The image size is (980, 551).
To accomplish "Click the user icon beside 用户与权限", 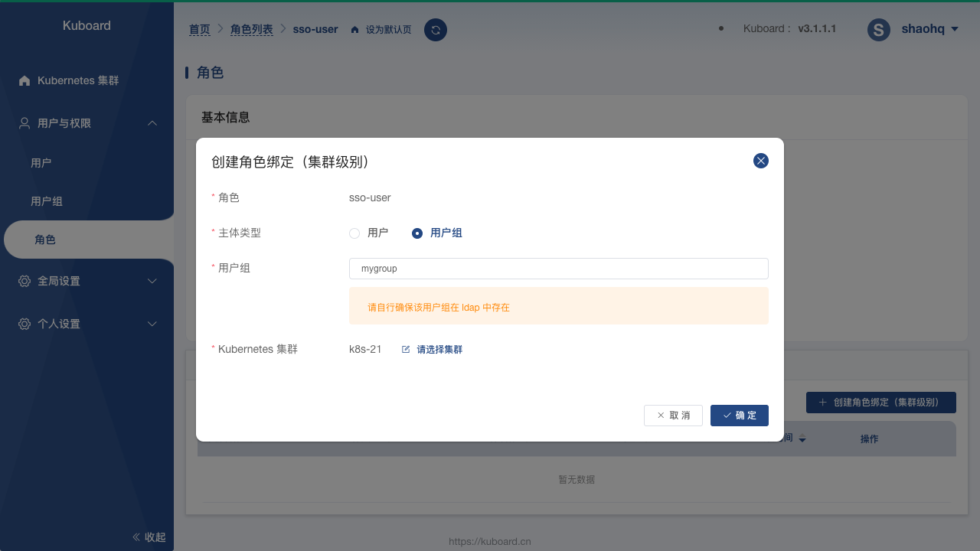I will pos(24,123).
